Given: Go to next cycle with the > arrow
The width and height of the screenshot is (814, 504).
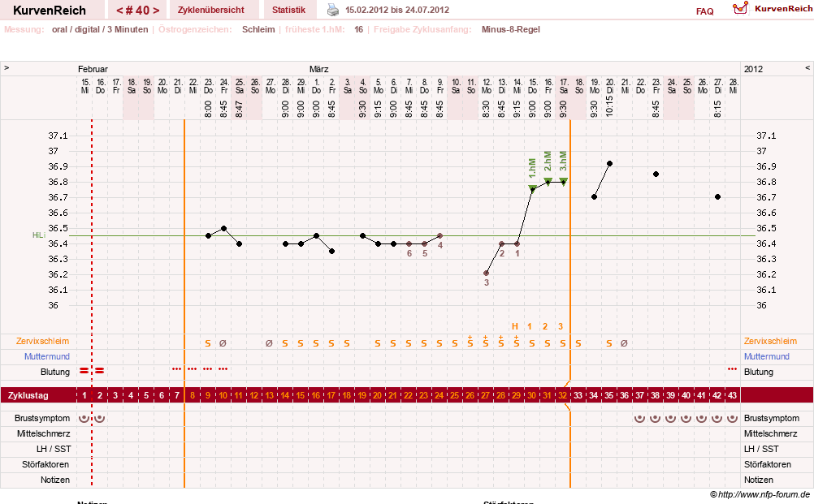Looking at the screenshot, I should (x=156, y=10).
